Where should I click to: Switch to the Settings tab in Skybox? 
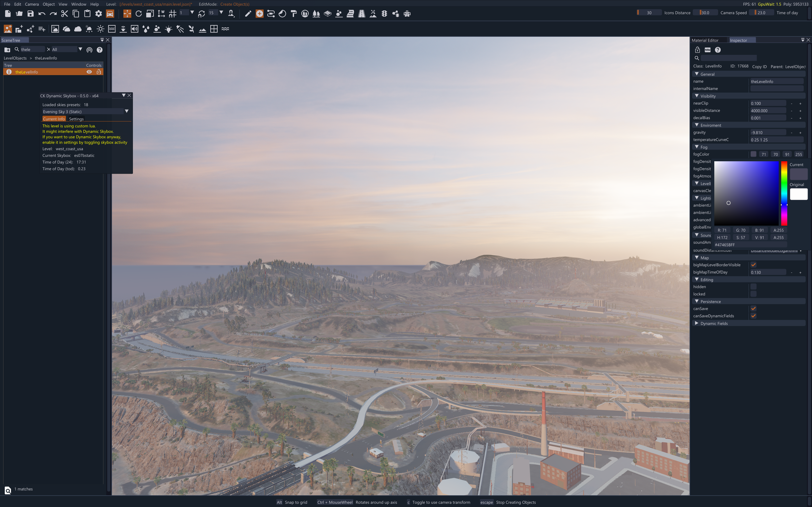76,119
